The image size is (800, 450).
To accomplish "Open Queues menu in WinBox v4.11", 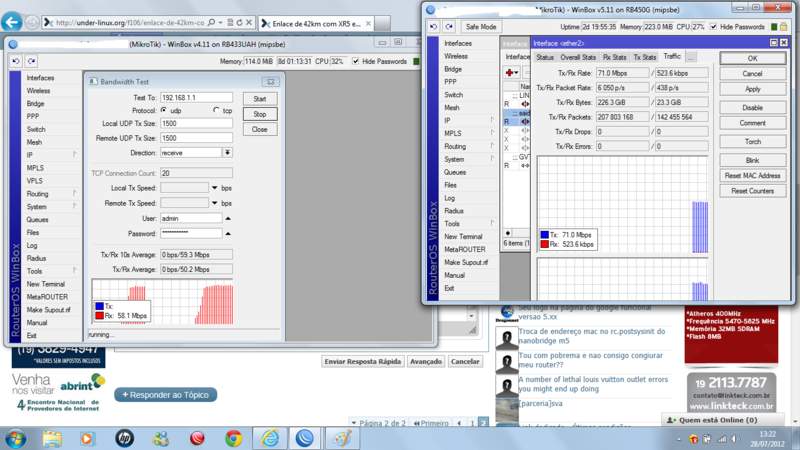I will (x=37, y=219).
